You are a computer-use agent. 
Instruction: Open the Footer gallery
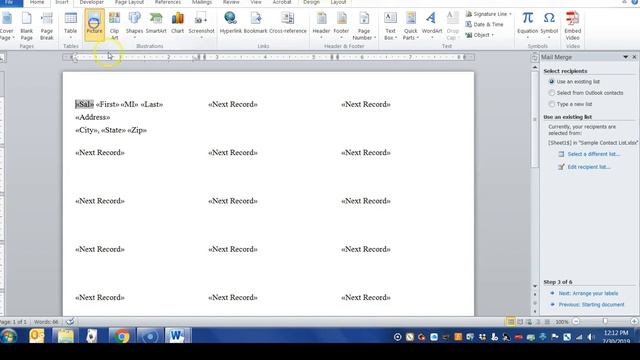341,25
